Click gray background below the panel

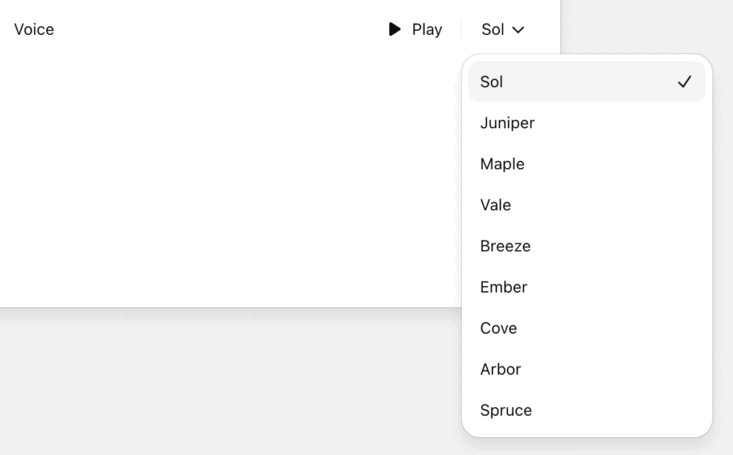pos(224,383)
